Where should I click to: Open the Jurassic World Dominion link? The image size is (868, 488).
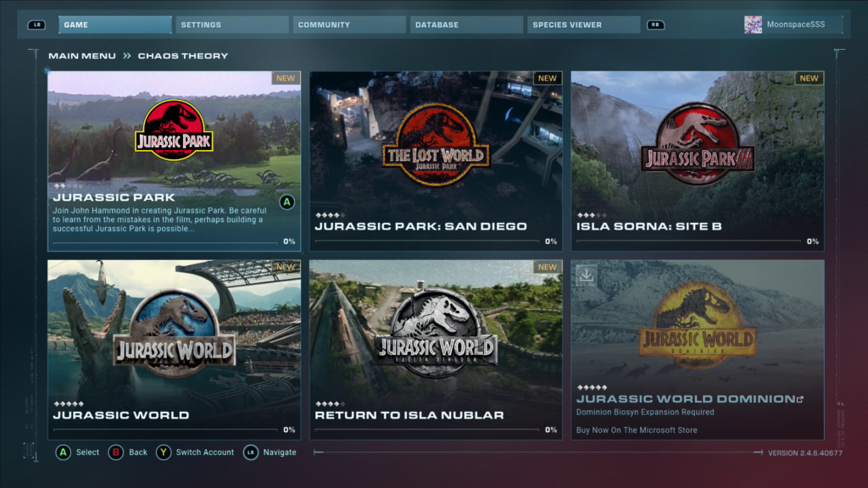pos(686,399)
